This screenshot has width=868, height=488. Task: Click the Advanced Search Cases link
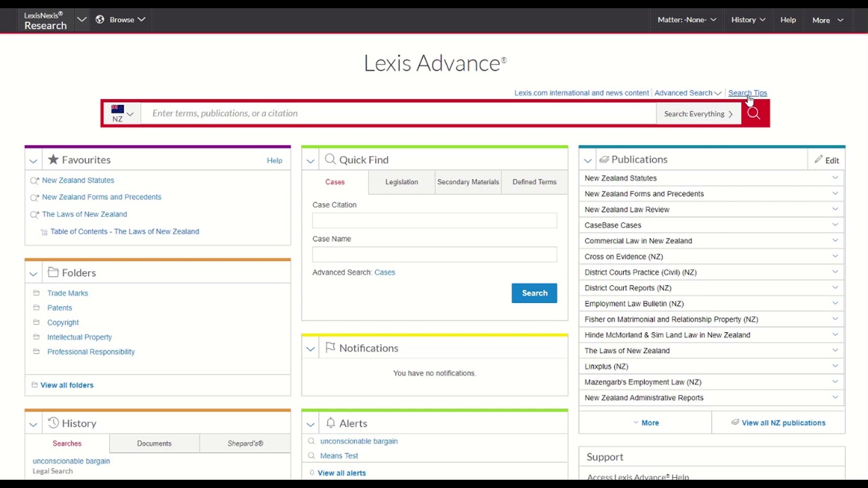point(384,272)
